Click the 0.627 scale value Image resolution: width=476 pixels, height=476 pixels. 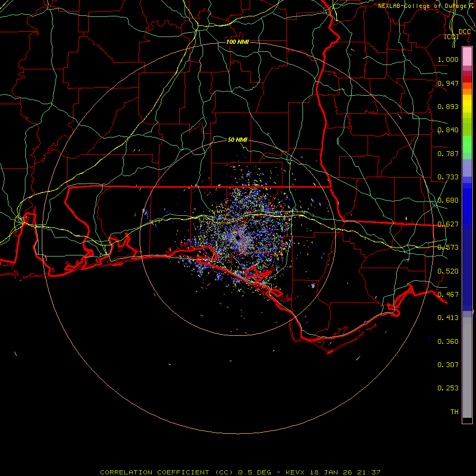coord(448,224)
